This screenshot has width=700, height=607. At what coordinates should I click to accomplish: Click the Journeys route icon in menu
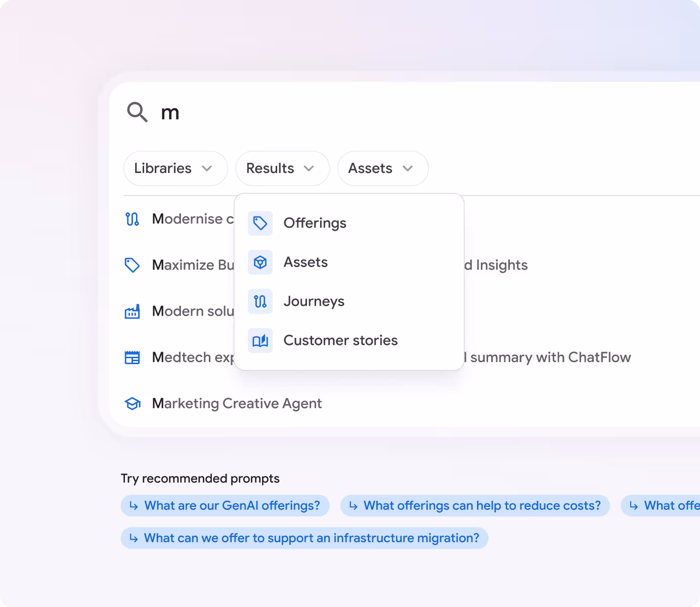pos(260,301)
